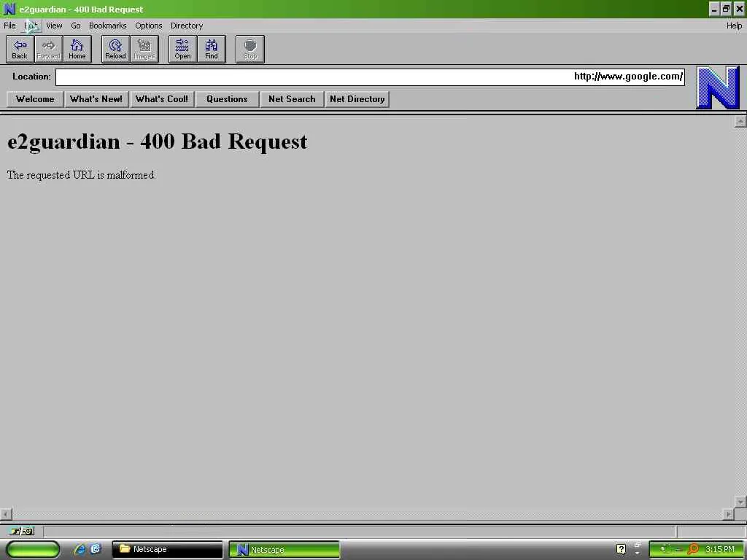
Task: Click the What's Cool! button
Action: (x=162, y=99)
